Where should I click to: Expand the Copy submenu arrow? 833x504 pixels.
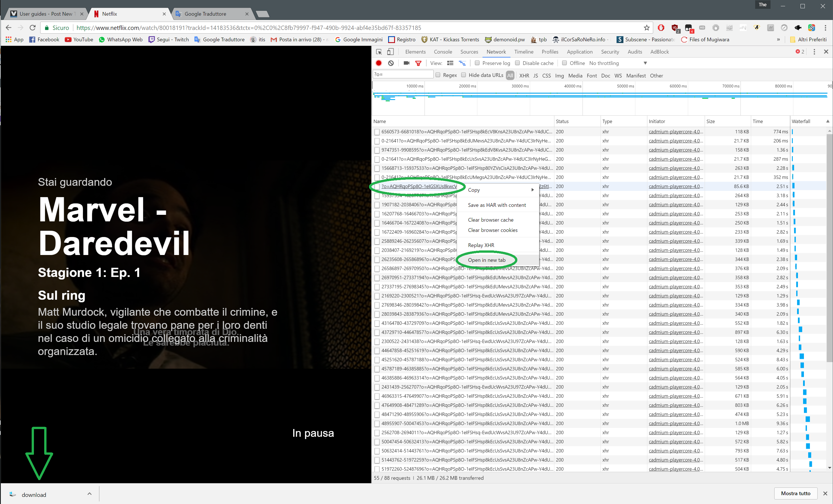tap(532, 190)
